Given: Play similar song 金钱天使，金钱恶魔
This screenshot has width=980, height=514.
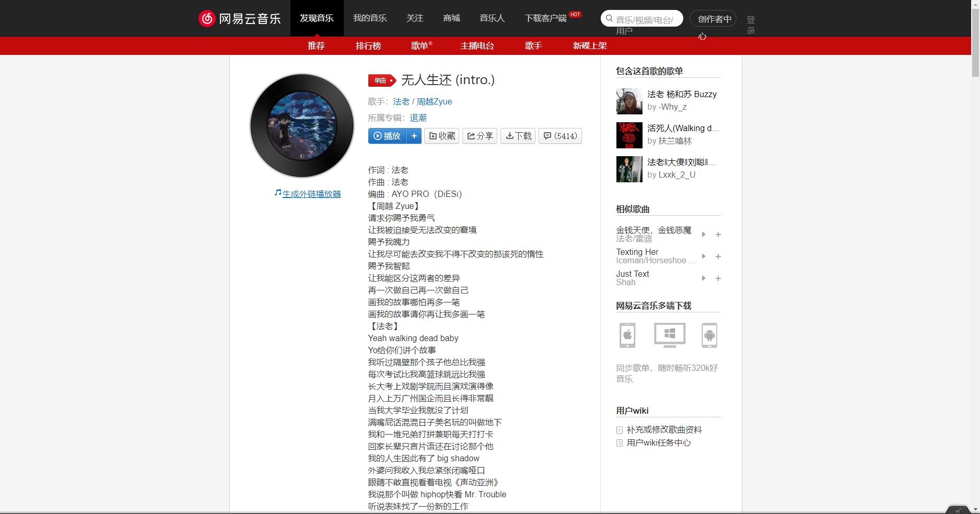Looking at the screenshot, I should 704,235.
